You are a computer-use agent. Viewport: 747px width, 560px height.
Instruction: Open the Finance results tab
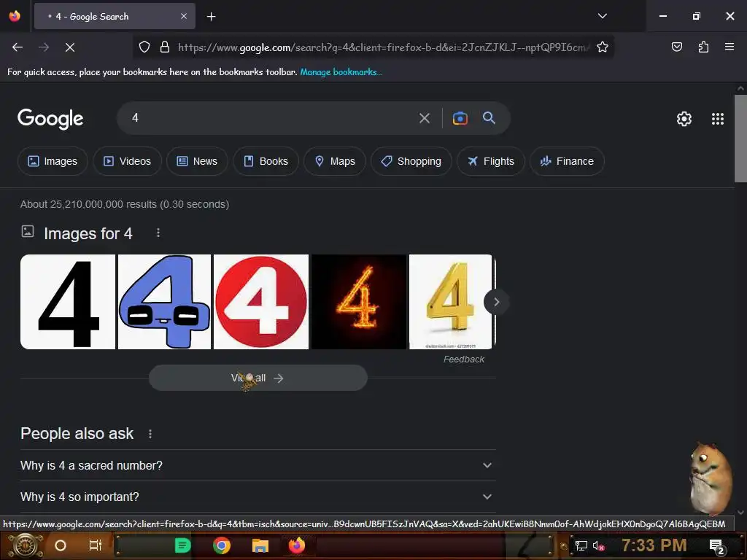coord(567,161)
